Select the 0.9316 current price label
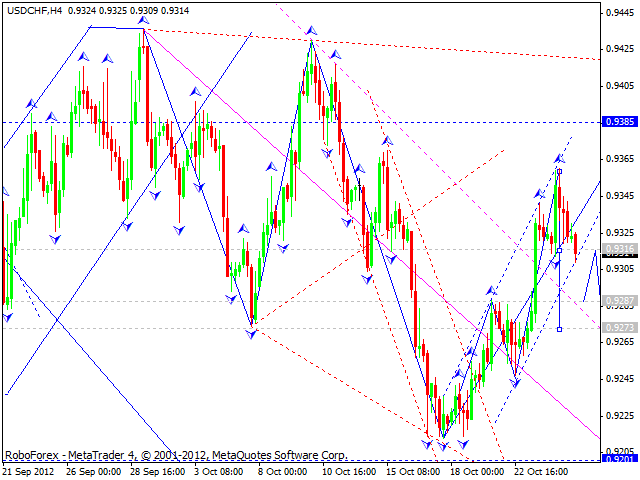The image size is (640, 480). click(x=620, y=249)
